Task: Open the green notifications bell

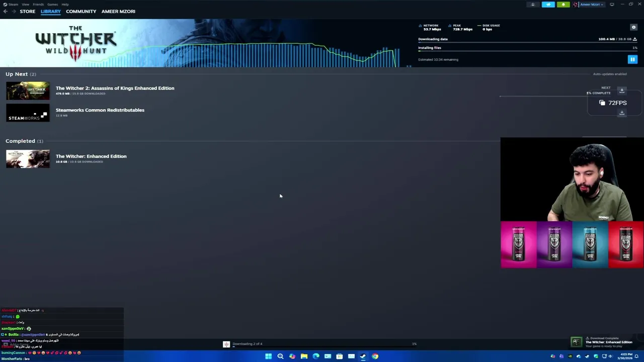Action: click(x=563, y=5)
